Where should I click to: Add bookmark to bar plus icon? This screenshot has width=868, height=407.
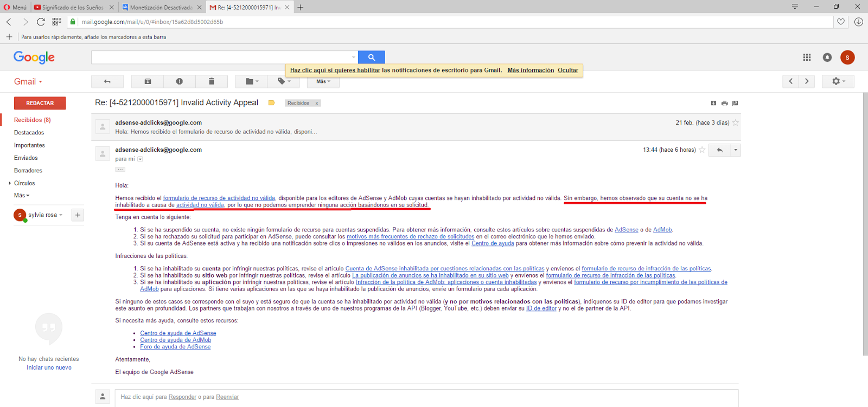tap(9, 37)
